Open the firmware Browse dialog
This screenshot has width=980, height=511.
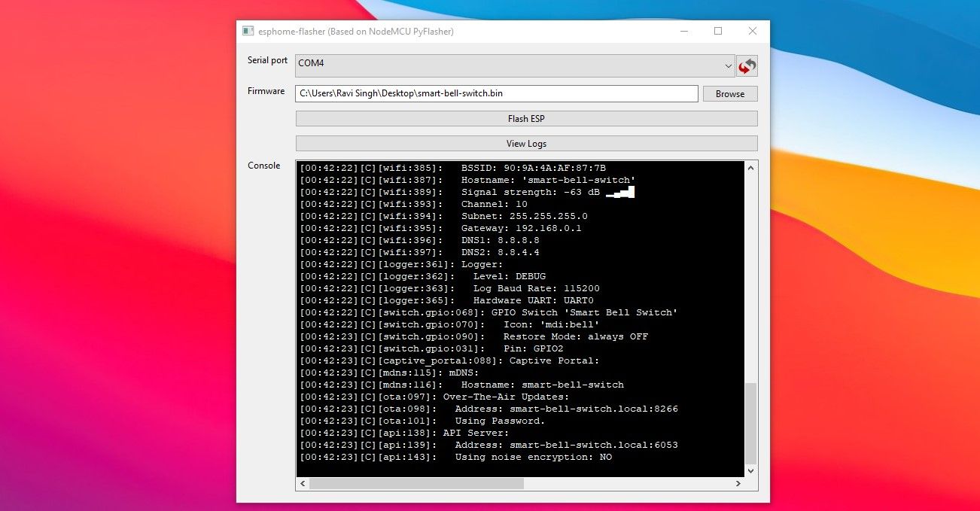point(729,93)
